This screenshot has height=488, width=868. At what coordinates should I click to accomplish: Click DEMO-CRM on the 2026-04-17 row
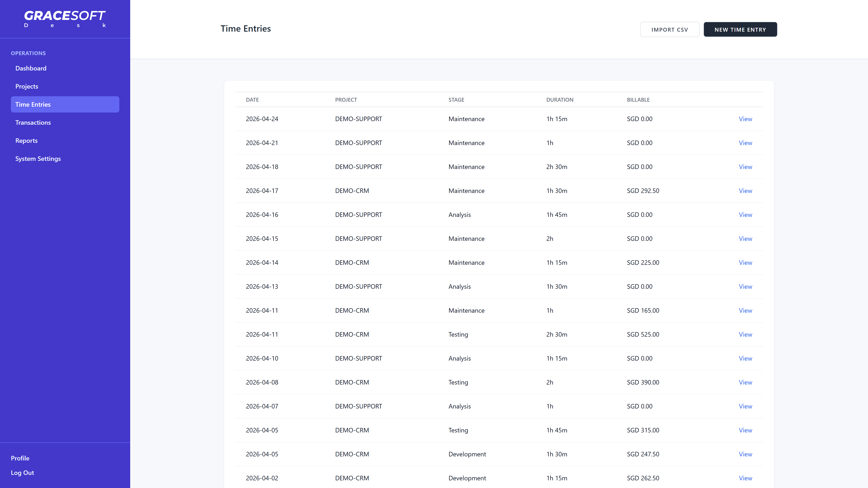point(352,191)
